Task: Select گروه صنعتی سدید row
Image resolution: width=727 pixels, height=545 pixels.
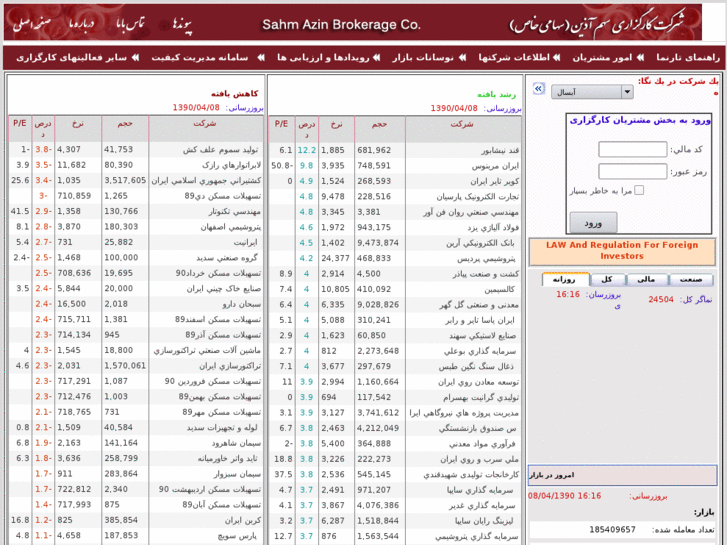Action: 136,257
